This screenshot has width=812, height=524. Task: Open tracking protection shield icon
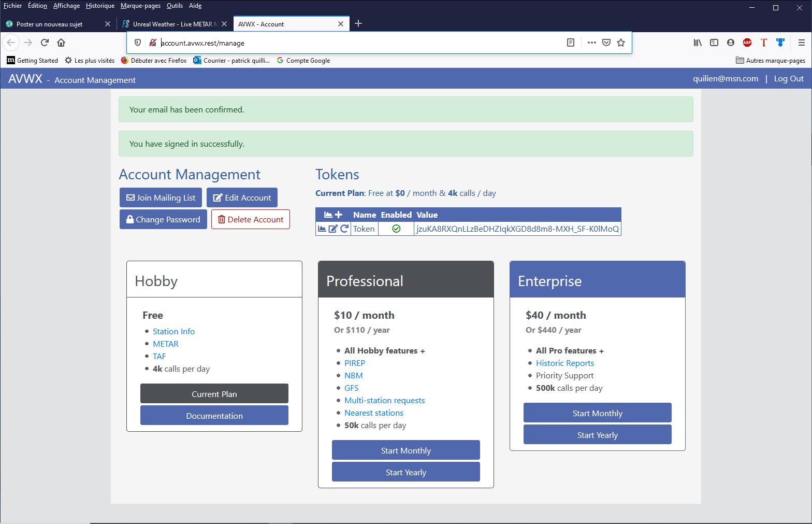point(138,43)
